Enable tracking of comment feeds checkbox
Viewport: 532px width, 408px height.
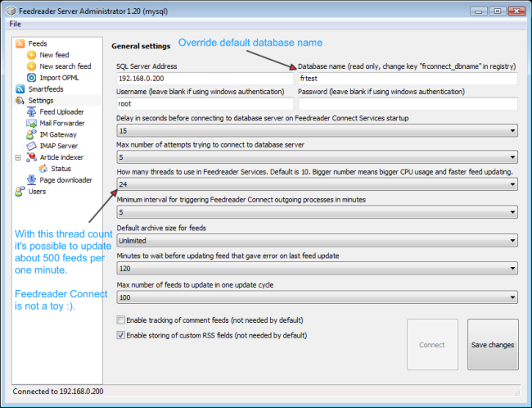121,322
